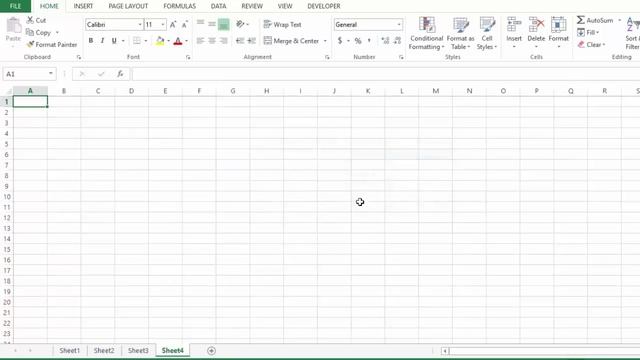Switch to the DEVELOPER tab
The width and height of the screenshot is (640, 360).
click(324, 6)
